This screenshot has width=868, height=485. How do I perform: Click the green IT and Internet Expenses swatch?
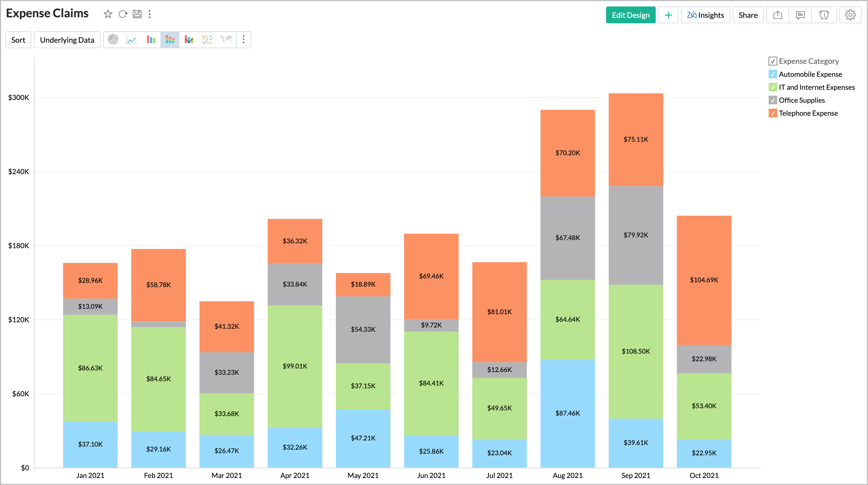773,87
